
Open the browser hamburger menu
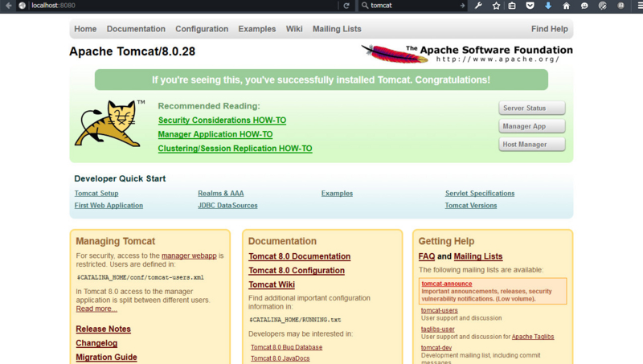(x=640, y=6)
